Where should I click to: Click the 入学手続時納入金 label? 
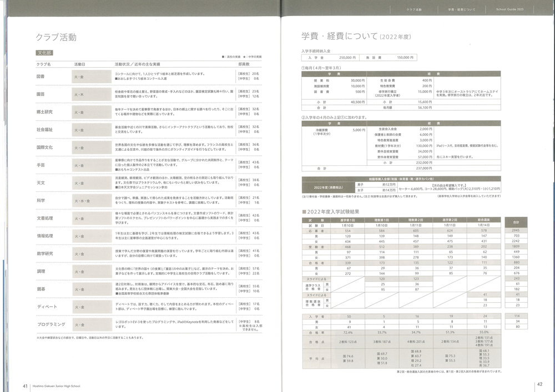316,51
